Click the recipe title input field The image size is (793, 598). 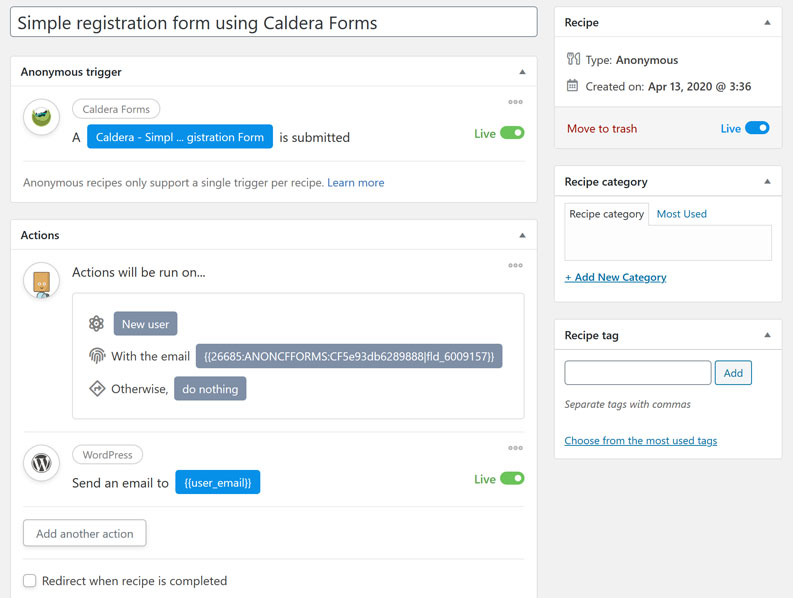(x=274, y=22)
